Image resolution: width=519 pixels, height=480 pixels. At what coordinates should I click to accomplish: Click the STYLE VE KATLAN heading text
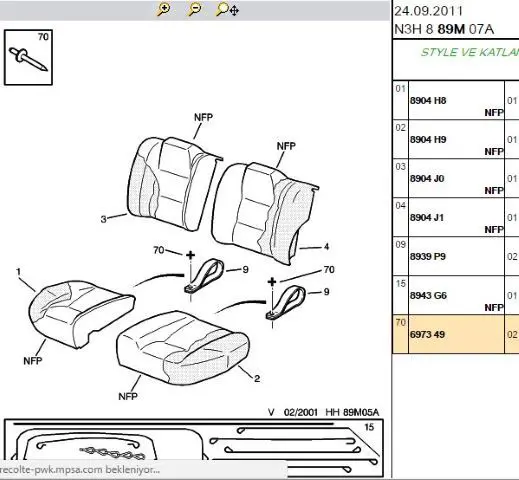pyautogui.click(x=470, y=52)
